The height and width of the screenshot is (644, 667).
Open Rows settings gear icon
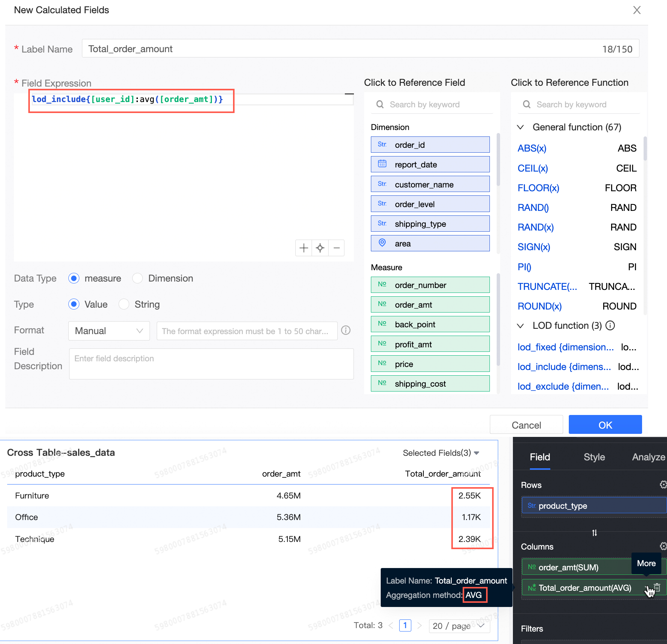pyautogui.click(x=663, y=485)
